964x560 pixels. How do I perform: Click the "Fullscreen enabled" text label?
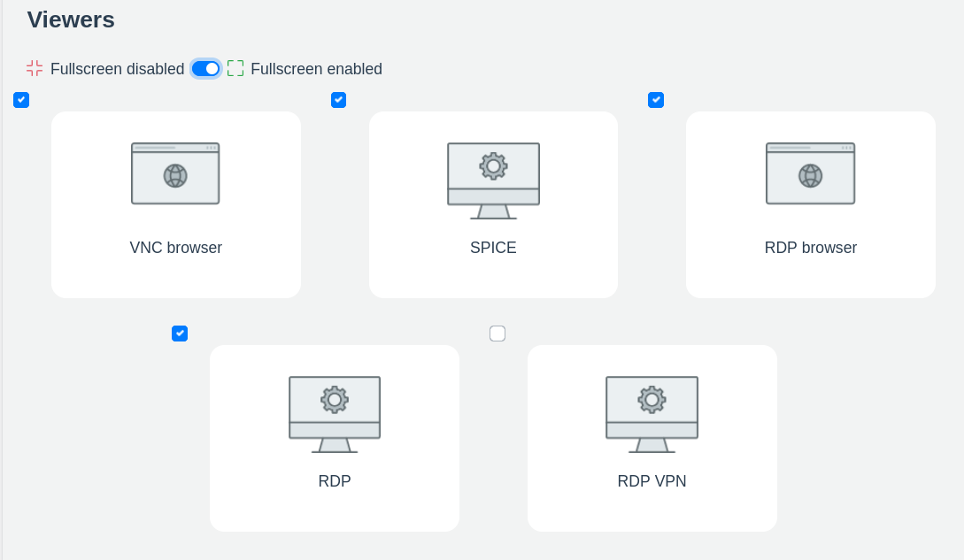(316, 69)
